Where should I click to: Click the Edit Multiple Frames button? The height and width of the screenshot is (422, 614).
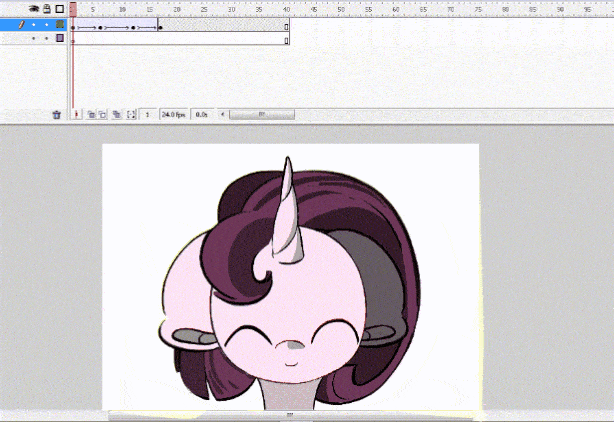coord(117,114)
